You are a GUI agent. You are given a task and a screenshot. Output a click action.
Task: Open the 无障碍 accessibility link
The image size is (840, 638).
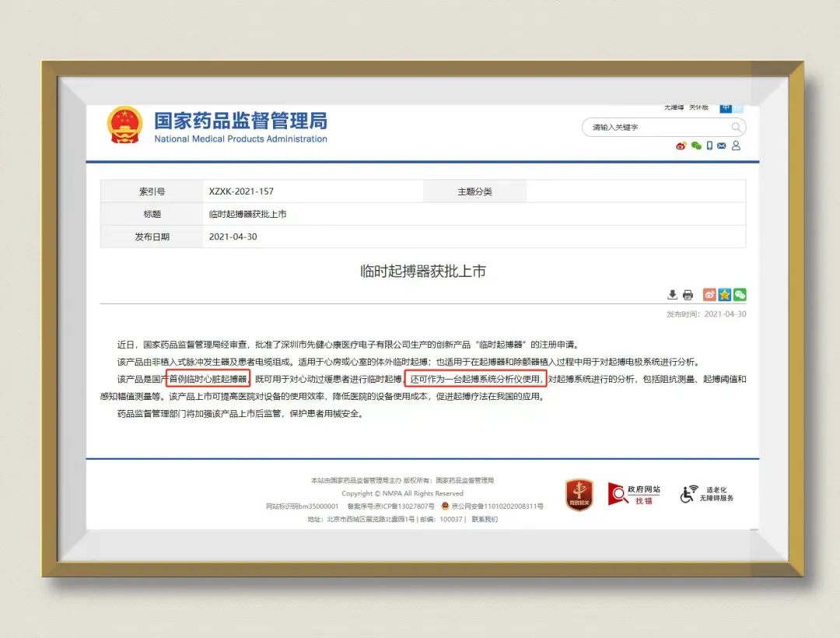(674, 107)
